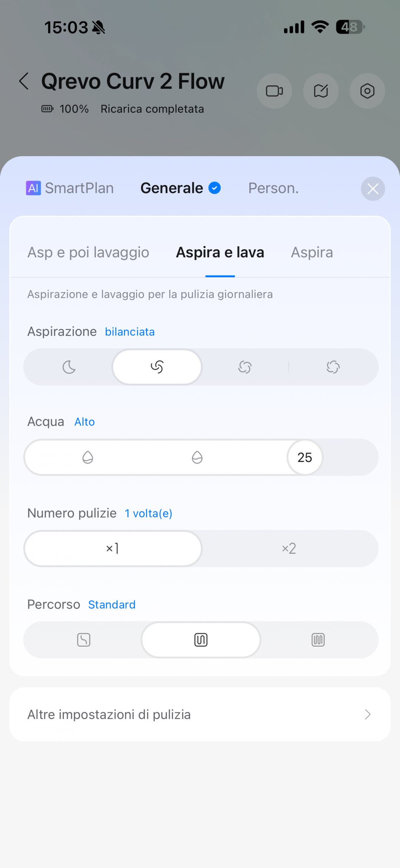Open the Asp e poi lavaggio mode

tap(88, 253)
